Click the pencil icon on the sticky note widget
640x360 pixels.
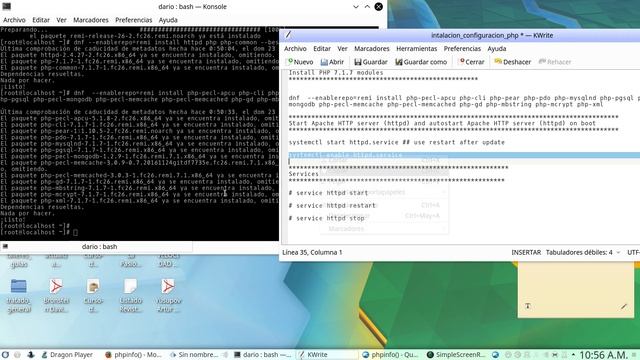624,306
